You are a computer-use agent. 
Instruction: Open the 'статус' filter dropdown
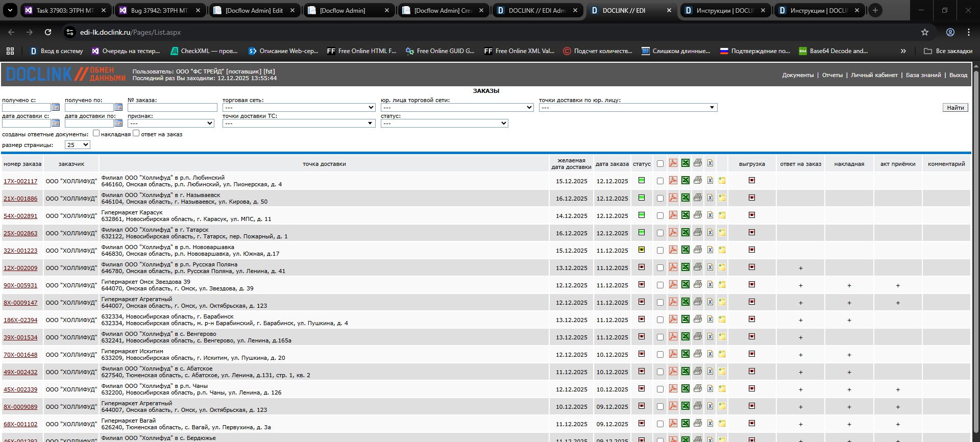tap(445, 124)
